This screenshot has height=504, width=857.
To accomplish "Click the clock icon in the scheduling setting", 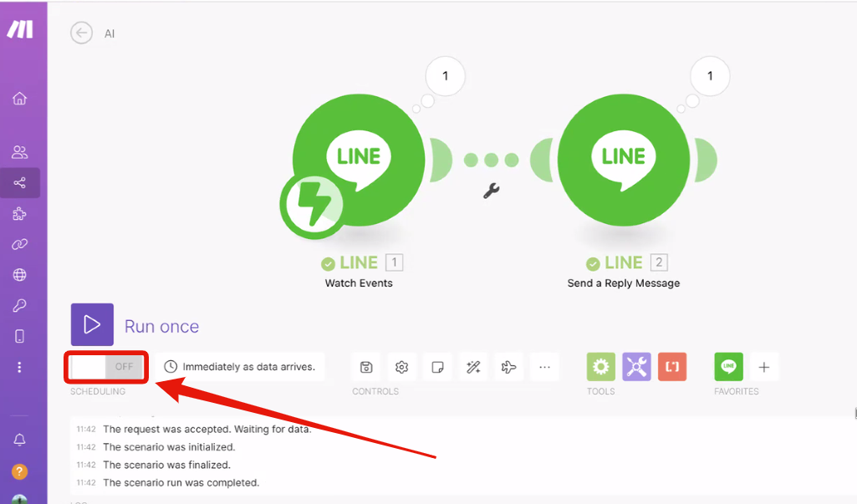I will (x=171, y=367).
